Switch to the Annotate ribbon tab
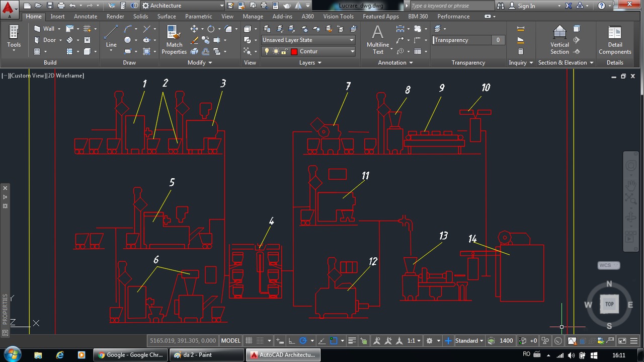The width and height of the screenshot is (644, 362). coord(85,16)
